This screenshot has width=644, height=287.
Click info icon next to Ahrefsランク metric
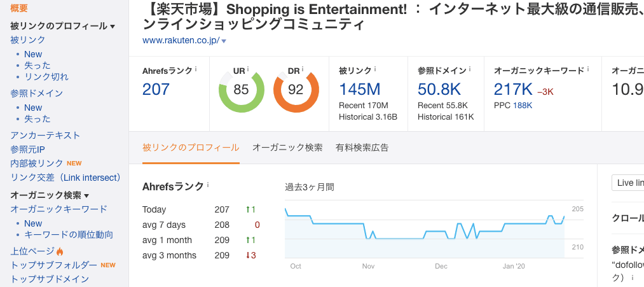click(196, 69)
